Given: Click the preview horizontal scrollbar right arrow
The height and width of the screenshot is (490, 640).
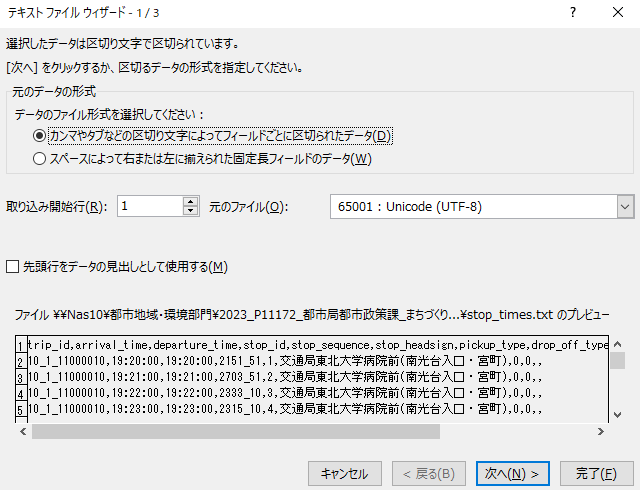Looking at the screenshot, I should point(601,432).
